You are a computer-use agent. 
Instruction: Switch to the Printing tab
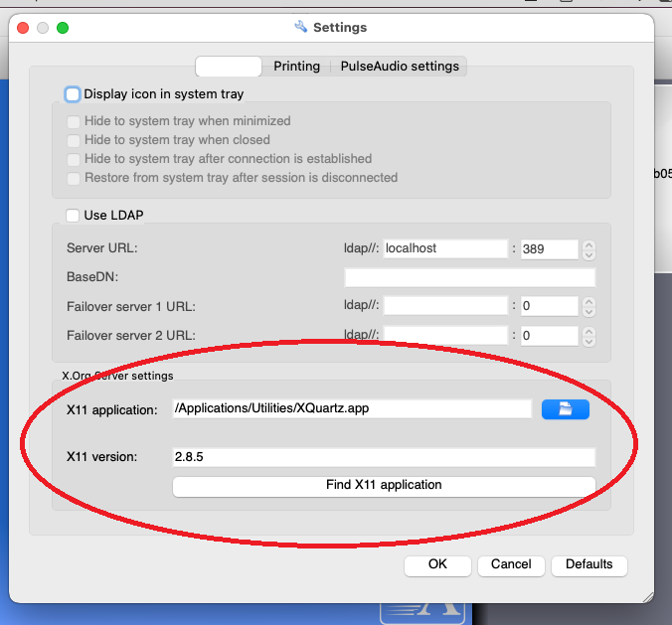coord(296,67)
